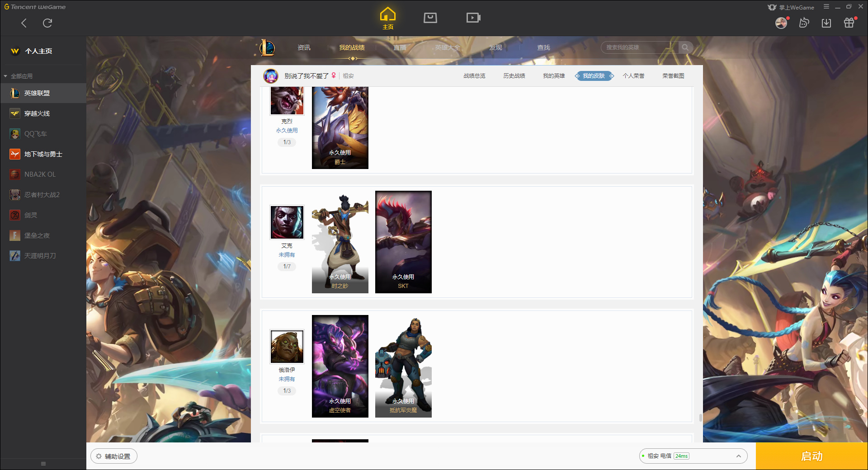868x470 pixels.
Task: Open the friends chat bubble icon
Action: (x=804, y=23)
